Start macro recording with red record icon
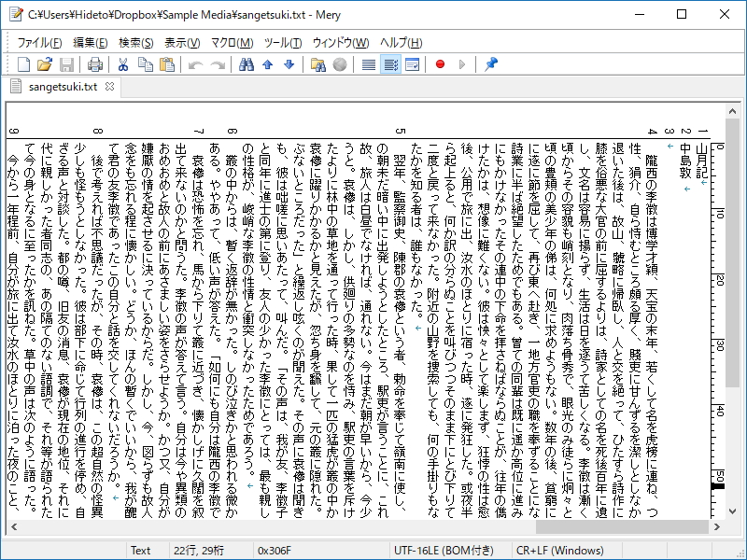The width and height of the screenshot is (747, 560). [441, 64]
